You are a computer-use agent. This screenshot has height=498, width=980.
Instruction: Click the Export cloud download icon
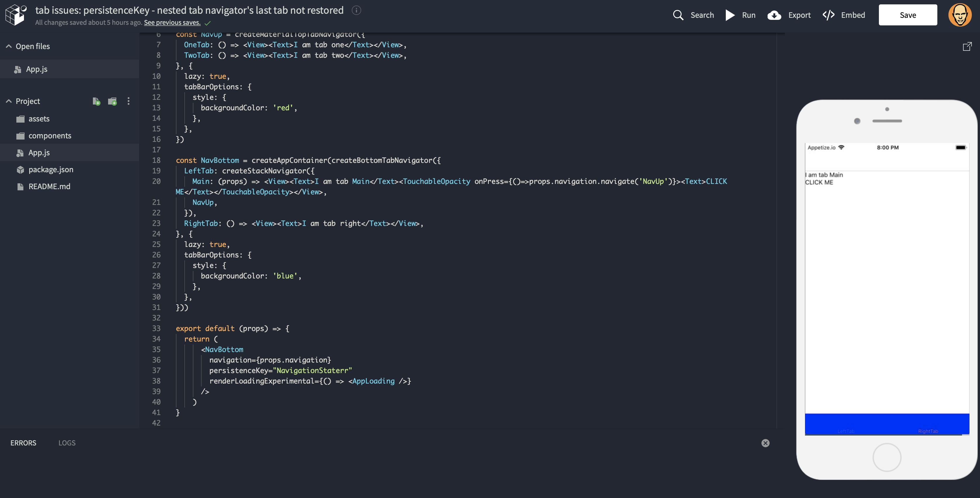774,15
